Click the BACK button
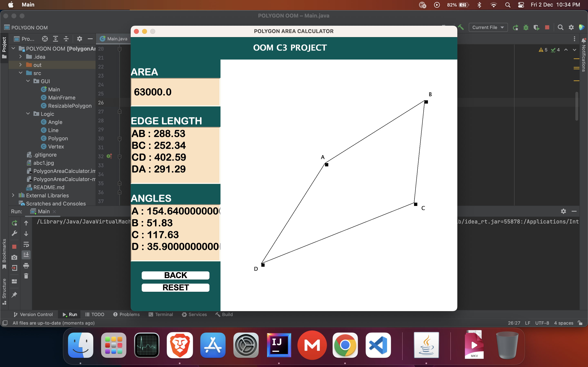Viewport: 588px width, 367px height. pos(175,275)
